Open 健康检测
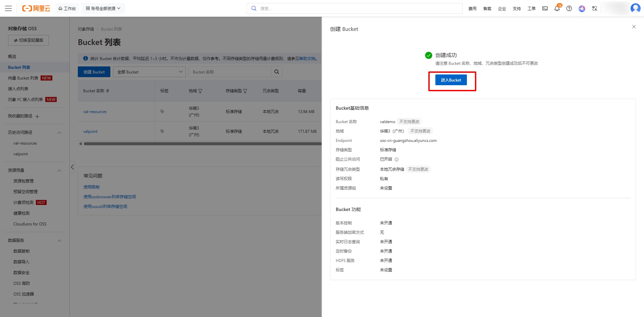 [x=21, y=213]
